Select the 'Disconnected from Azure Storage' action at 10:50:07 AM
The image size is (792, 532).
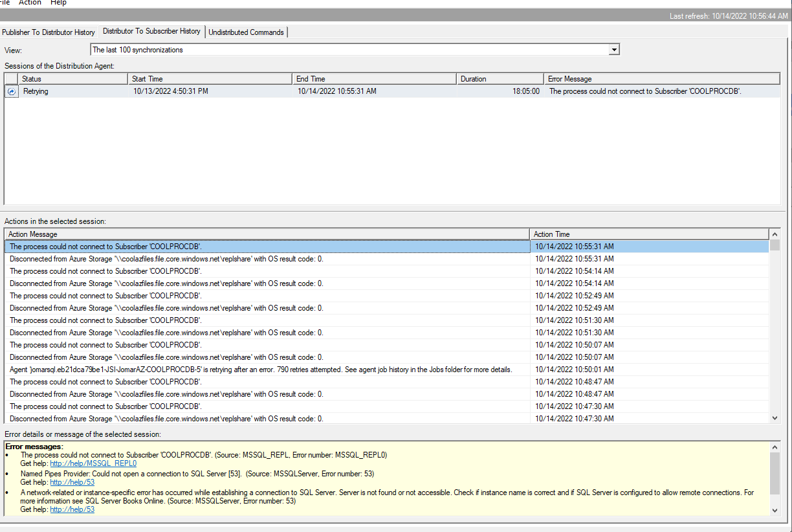pos(387,357)
